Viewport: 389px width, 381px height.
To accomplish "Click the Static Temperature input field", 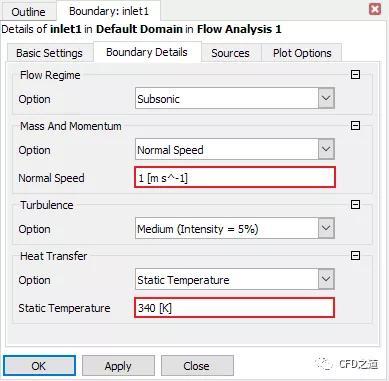I will (x=234, y=307).
